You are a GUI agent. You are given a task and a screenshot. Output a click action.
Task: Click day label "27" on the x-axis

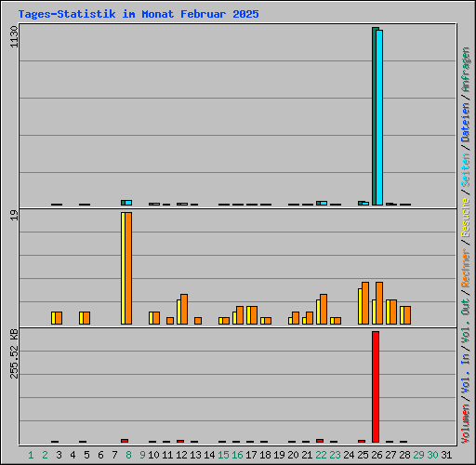tap(390, 455)
